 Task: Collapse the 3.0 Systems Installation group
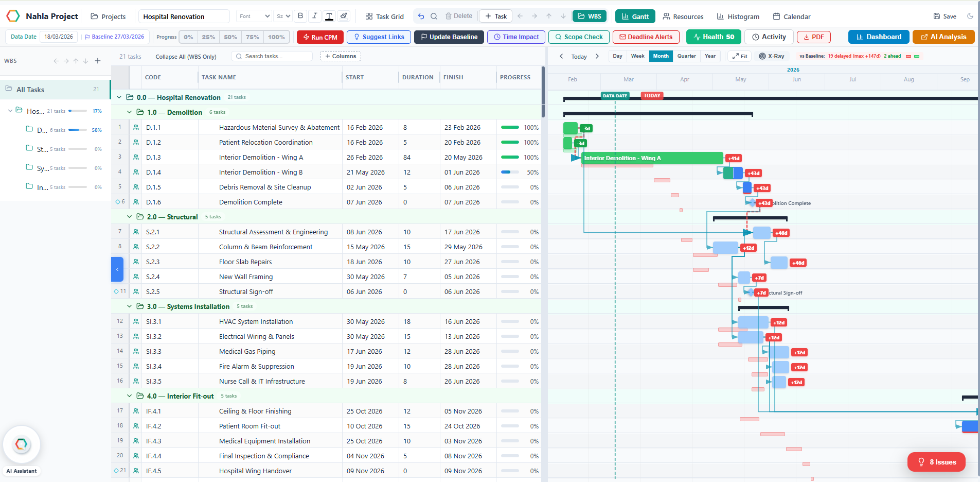point(130,306)
